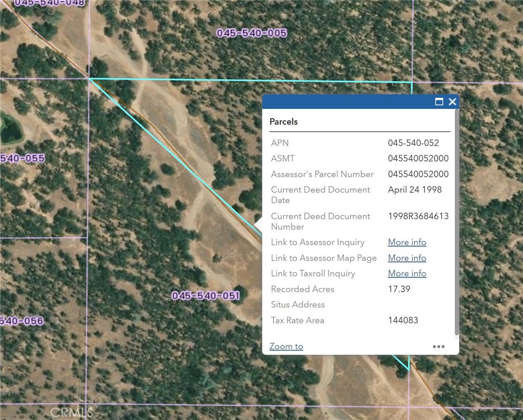Open More info for Link to Assessor Inquiry
The width and height of the screenshot is (523, 420).
(x=407, y=242)
